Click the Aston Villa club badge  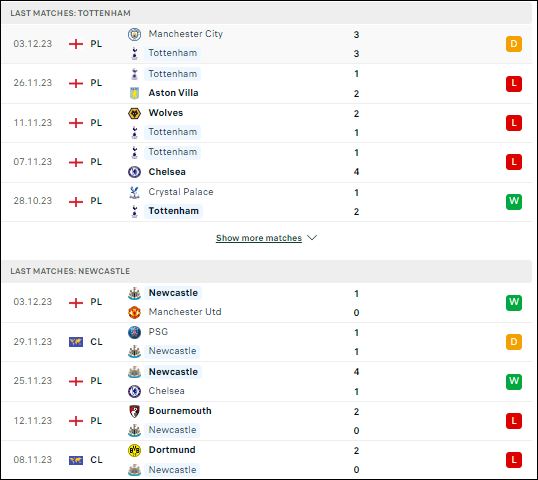134,93
